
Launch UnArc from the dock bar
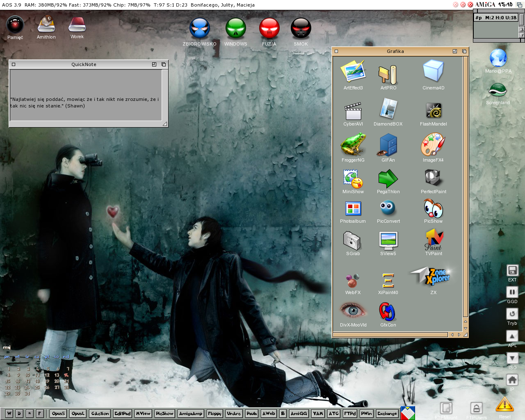tap(234, 413)
